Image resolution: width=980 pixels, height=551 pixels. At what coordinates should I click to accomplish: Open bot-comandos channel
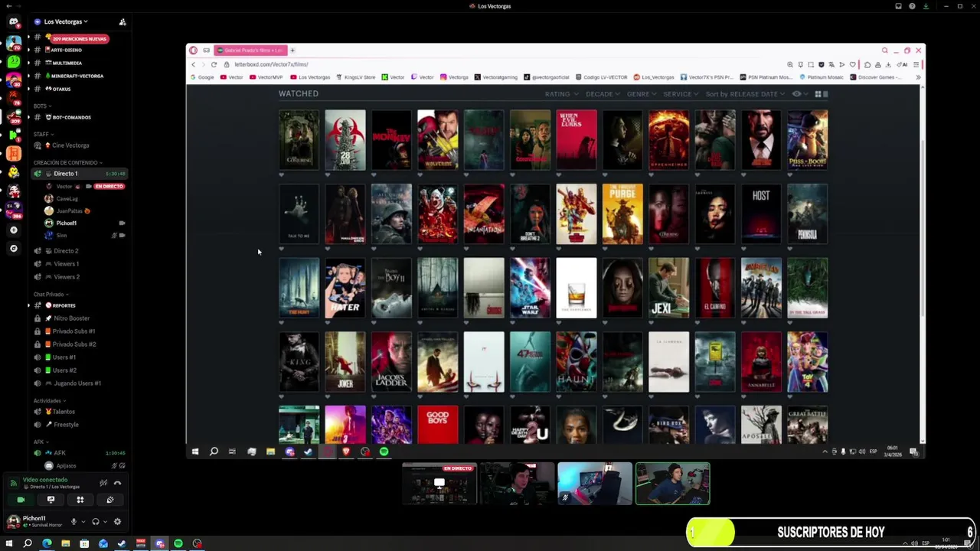click(80, 117)
